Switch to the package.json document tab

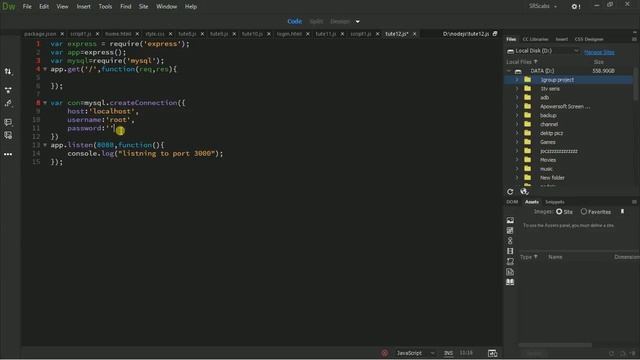tap(40, 34)
